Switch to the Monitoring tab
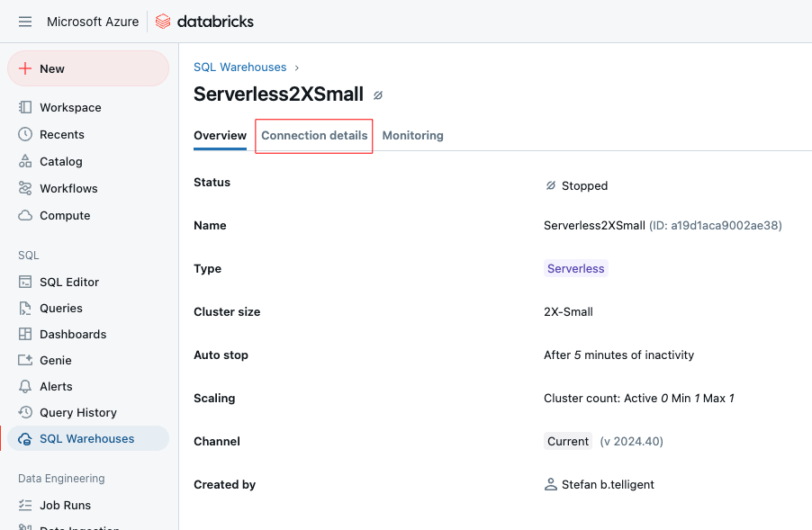Image resolution: width=812 pixels, height=530 pixels. click(412, 136)
